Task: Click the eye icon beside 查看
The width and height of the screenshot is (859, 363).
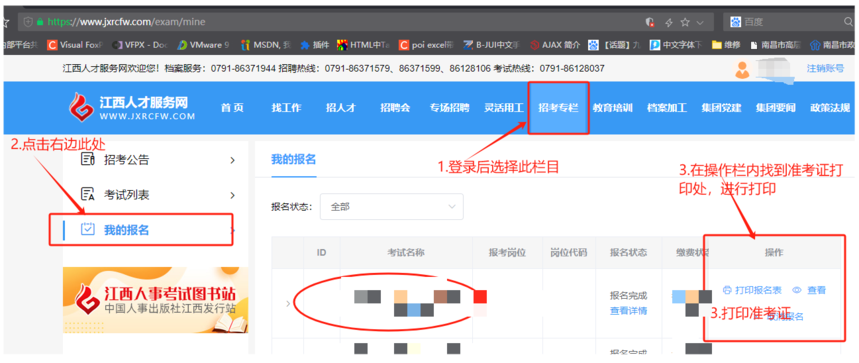Action: click(x=797, y=290)
